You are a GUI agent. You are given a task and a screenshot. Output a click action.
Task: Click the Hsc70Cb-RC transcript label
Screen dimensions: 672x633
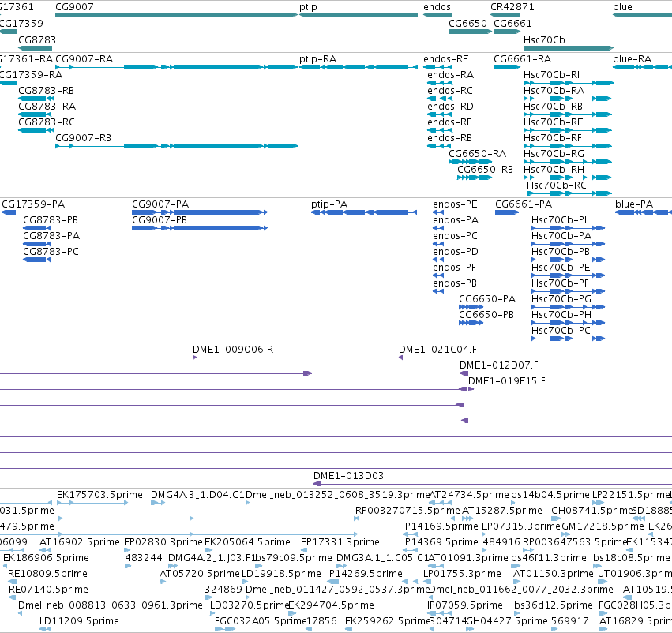(x=556, y=185)
